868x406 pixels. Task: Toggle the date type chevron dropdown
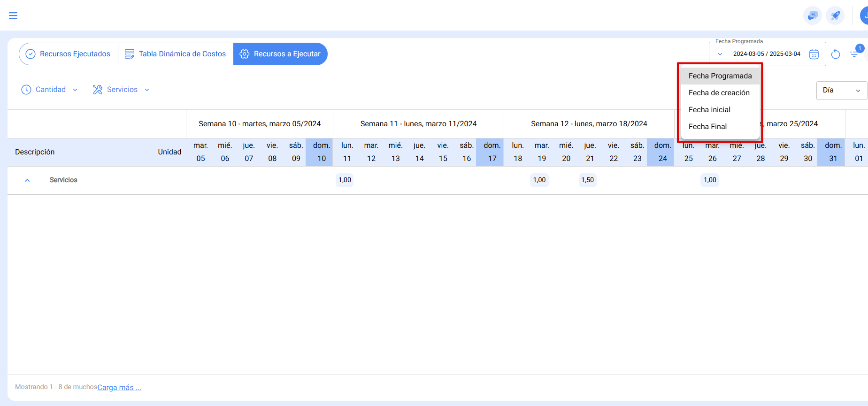click(720, 54)
